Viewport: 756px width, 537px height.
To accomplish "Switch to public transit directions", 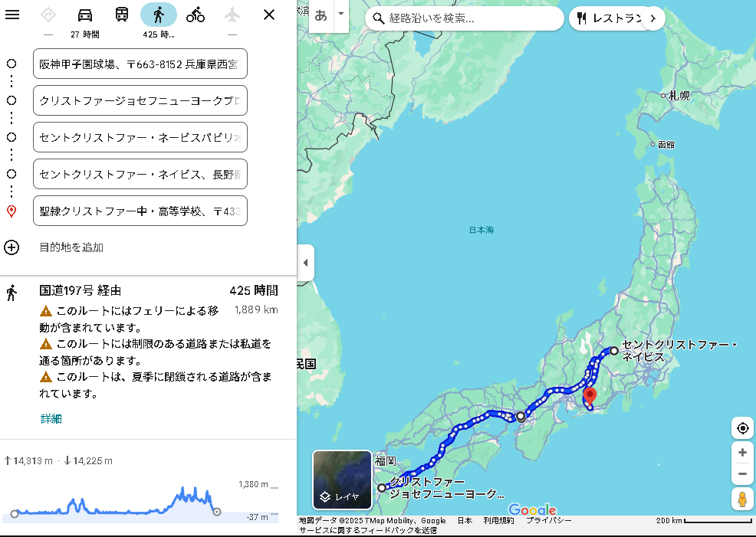I will 122,15.
